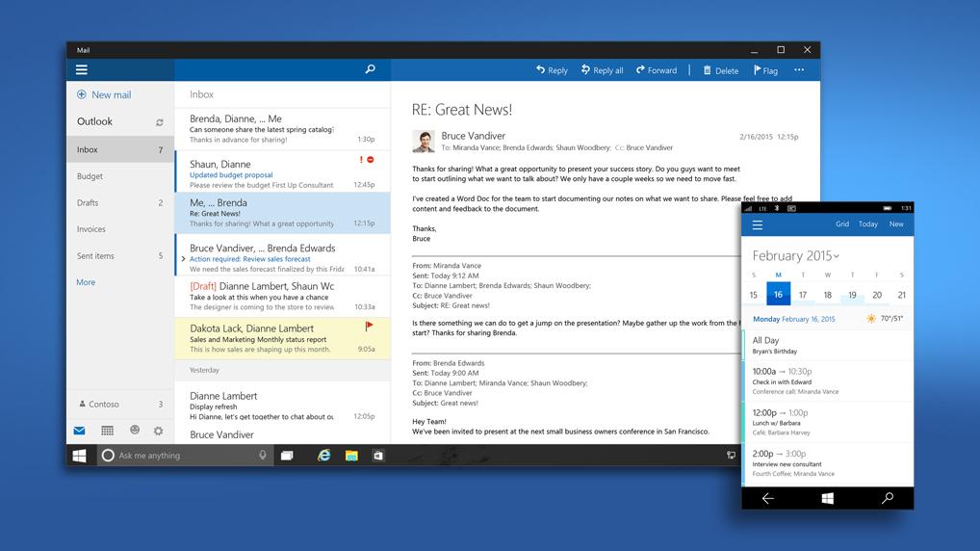Flag the open message
The height and width of the screenshot is (551, 980).
765,70
